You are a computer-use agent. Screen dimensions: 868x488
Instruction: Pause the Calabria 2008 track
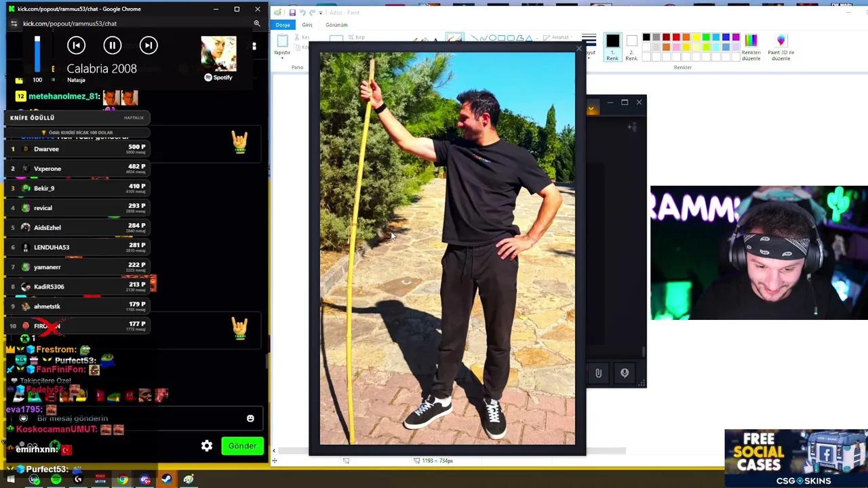[x=112, y=45]
